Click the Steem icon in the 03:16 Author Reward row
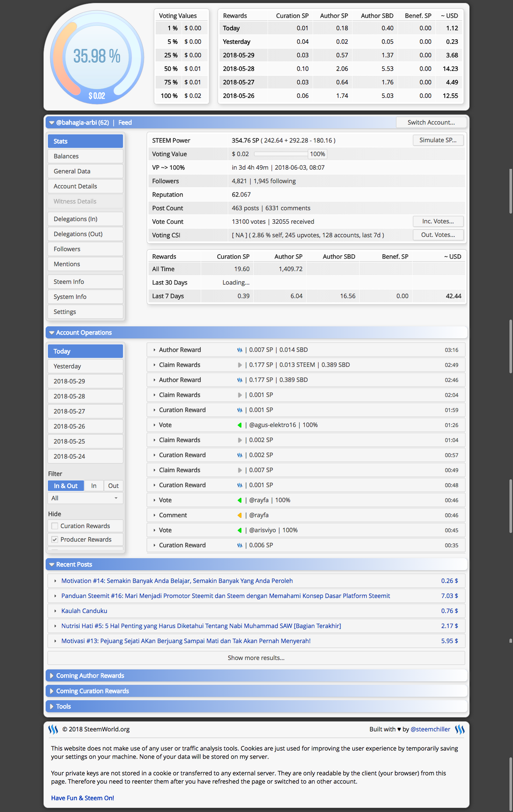513x812 pixels. 240,350
